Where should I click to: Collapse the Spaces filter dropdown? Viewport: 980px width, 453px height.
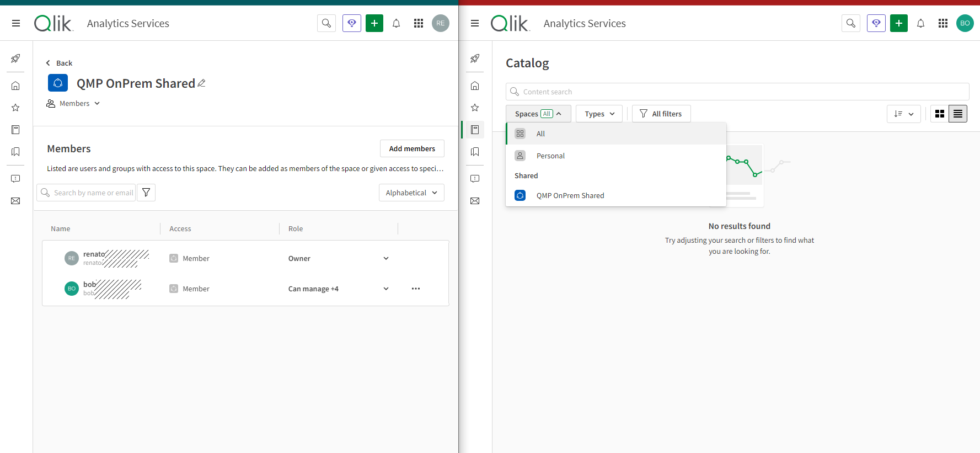click(x=538, y=114)
